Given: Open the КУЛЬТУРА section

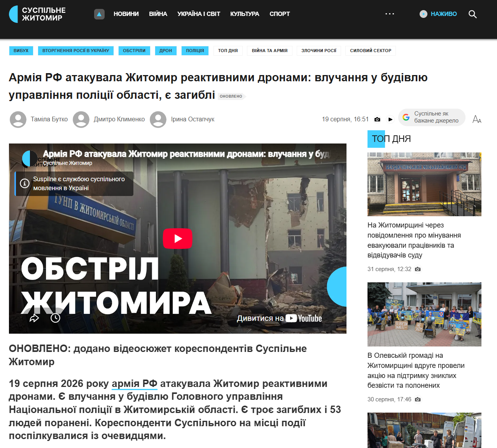Looking at the screenshot, I should [x=245, y=14].
